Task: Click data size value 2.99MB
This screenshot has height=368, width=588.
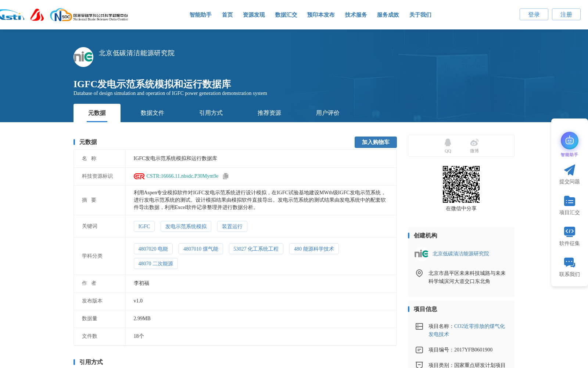Action: point(142,319)
